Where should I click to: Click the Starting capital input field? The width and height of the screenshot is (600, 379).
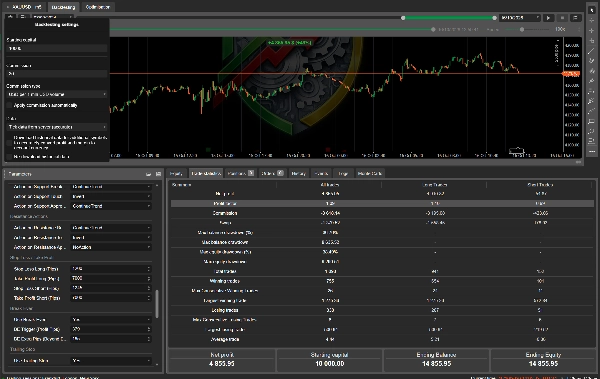pos(57,49)
